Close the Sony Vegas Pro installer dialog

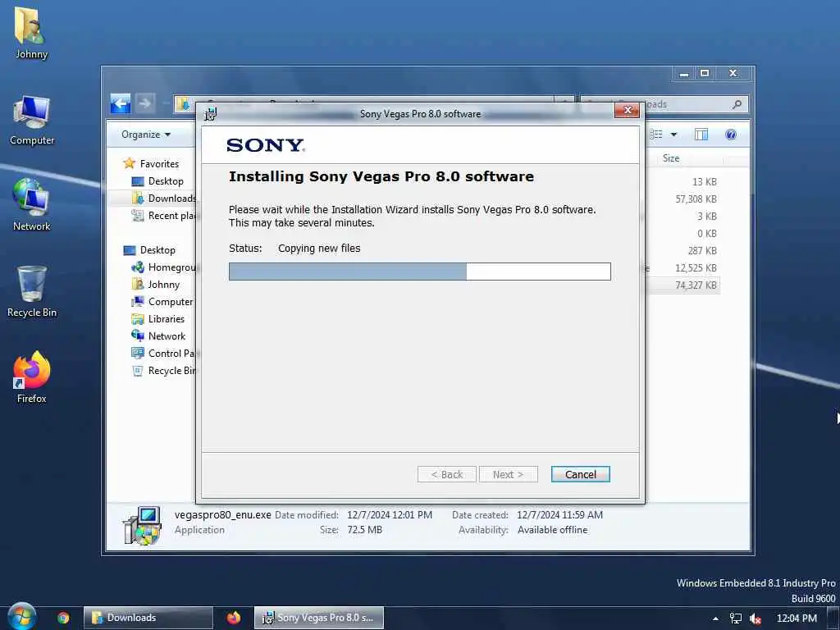627,111
